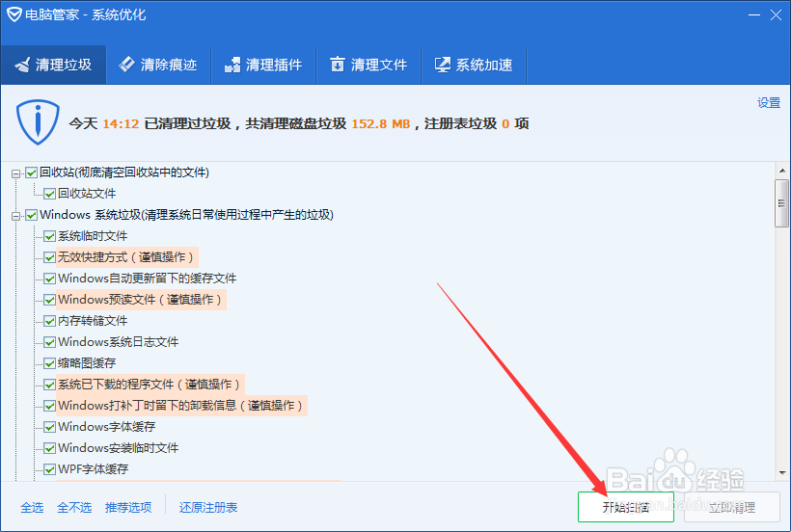Click the plugin icon on 清理插件 tab
Image resolution: width=791 pixels, height=532 pixels.
pos(232,65)
